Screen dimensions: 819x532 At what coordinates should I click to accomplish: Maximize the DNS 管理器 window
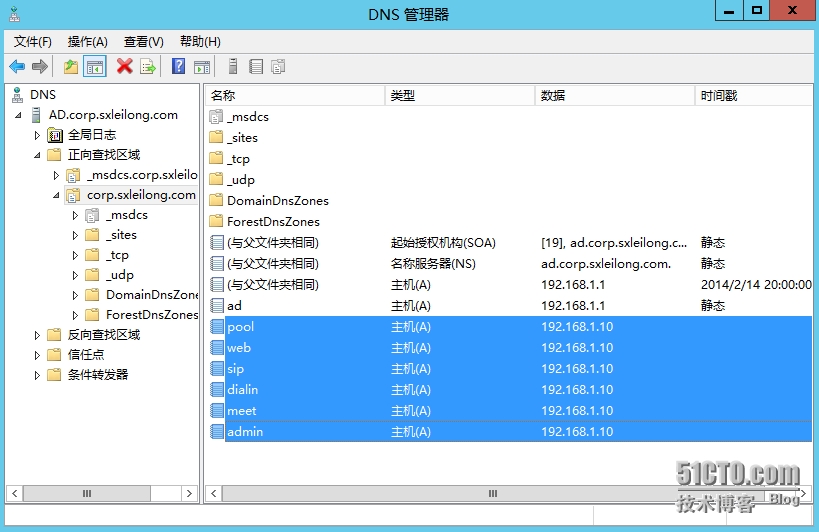pos(756,10)
